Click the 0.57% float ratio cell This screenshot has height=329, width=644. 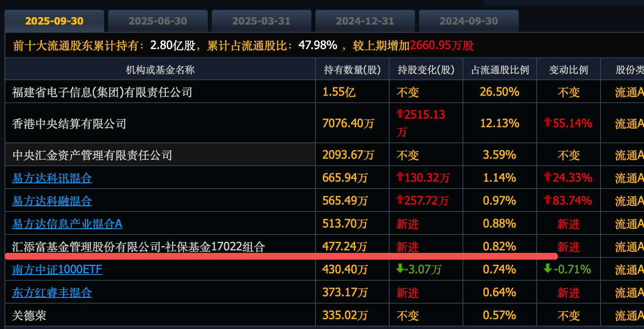tap(500, 315)
